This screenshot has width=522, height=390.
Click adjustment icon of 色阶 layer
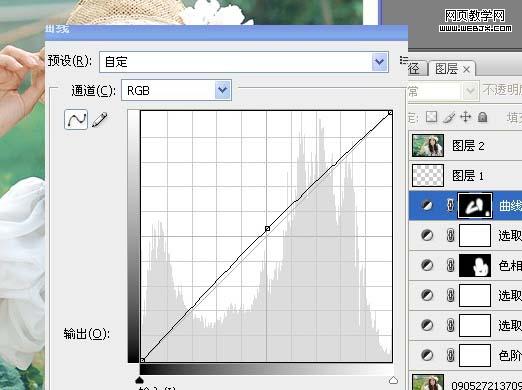[427, 355]
